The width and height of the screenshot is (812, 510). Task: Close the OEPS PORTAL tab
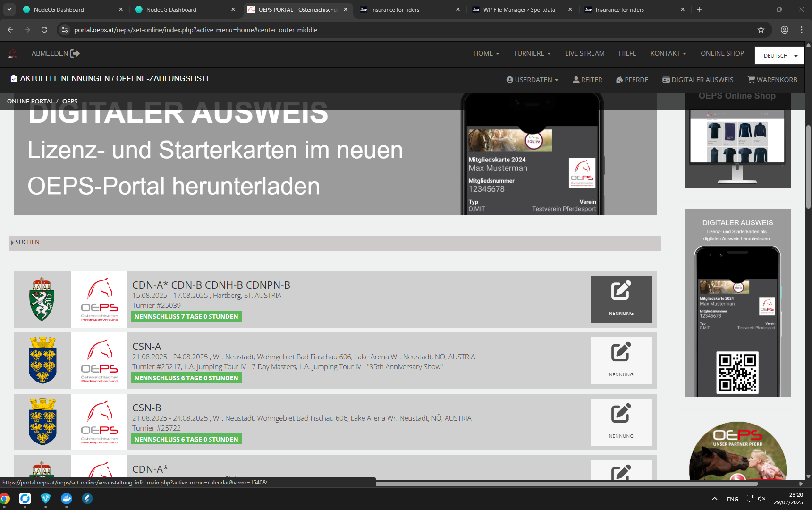pos(346,9)
